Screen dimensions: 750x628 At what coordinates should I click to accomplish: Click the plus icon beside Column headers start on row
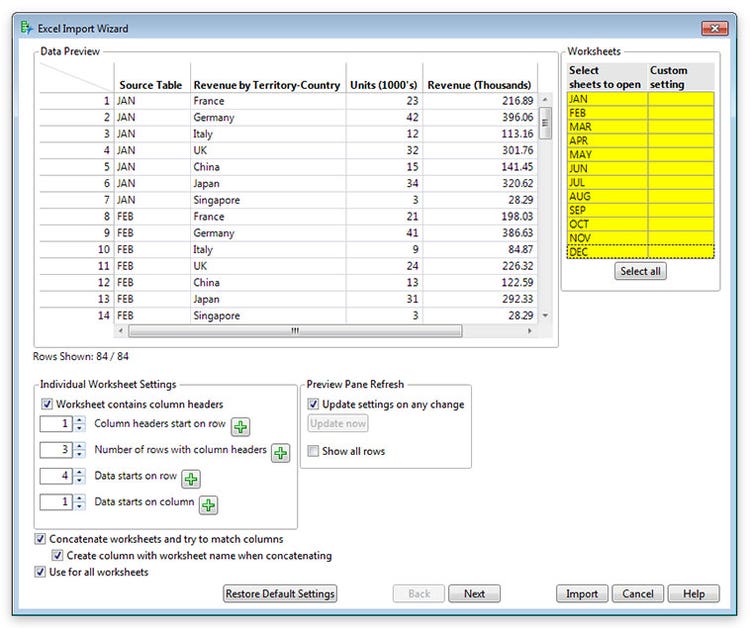point(241,427)
